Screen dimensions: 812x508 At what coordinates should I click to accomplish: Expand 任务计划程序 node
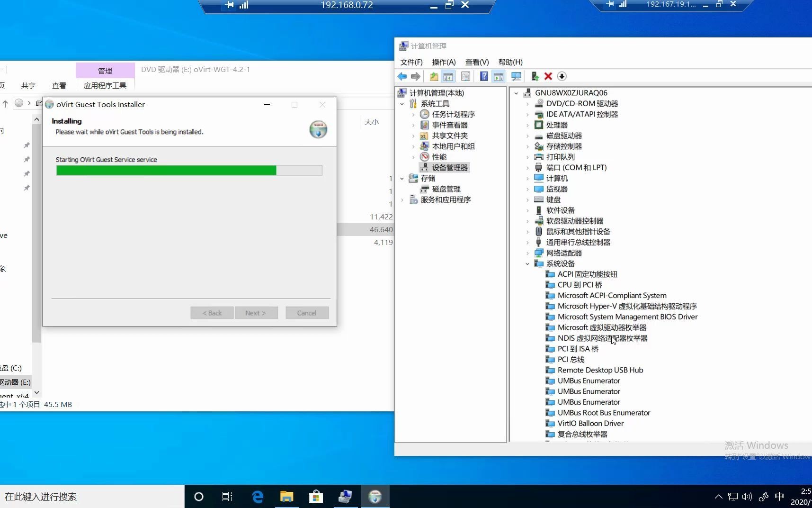pyautogui.click(x=413, y=114)
